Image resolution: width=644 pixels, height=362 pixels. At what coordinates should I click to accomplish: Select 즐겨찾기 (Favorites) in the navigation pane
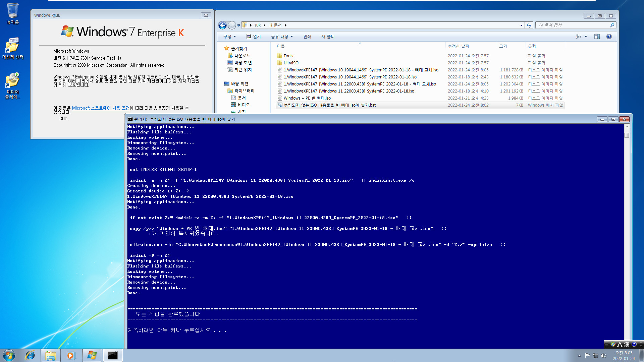(236, 49)
